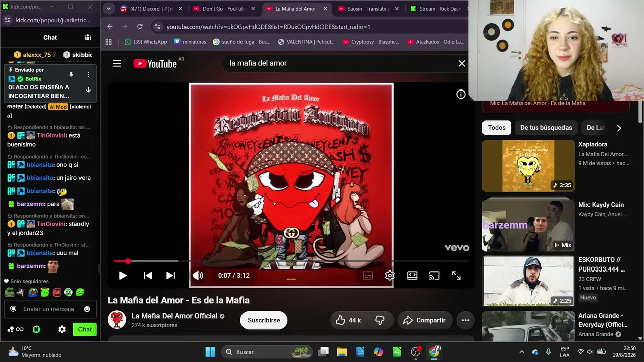Open the weather widget showing 10°C
The width and height of the screenshot is (644, 362).
34,352
